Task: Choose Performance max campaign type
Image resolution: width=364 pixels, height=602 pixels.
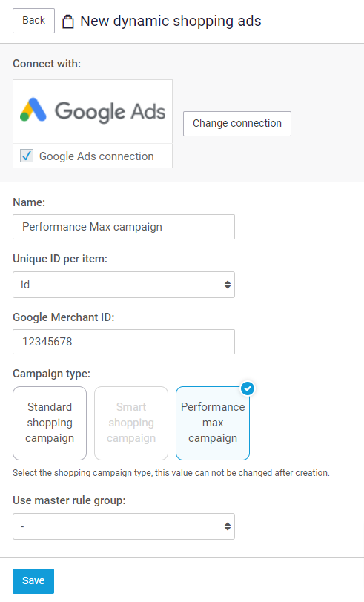Action: point(213,423)
